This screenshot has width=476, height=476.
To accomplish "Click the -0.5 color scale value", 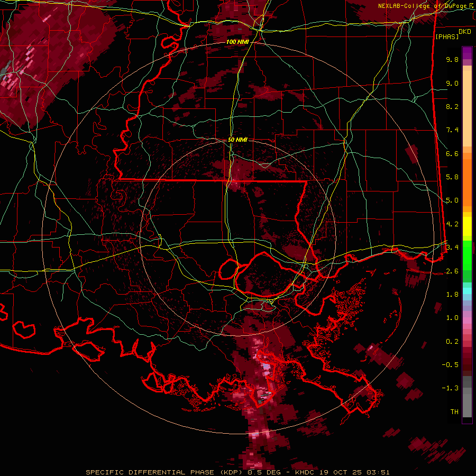I will (450, 365).
